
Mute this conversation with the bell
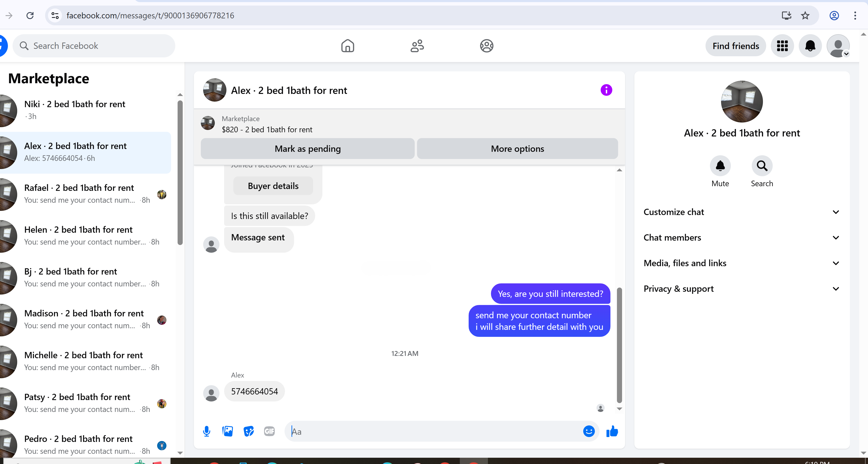[720, 166]
